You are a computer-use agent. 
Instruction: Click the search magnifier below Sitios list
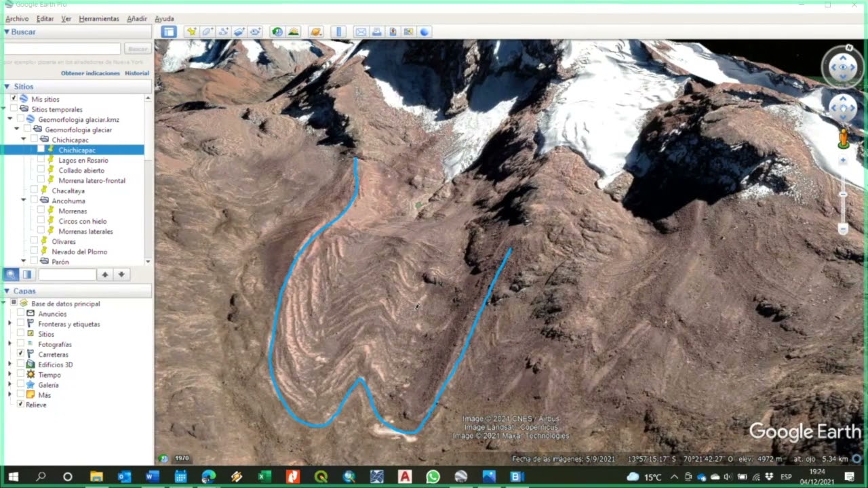pos(11,274)
